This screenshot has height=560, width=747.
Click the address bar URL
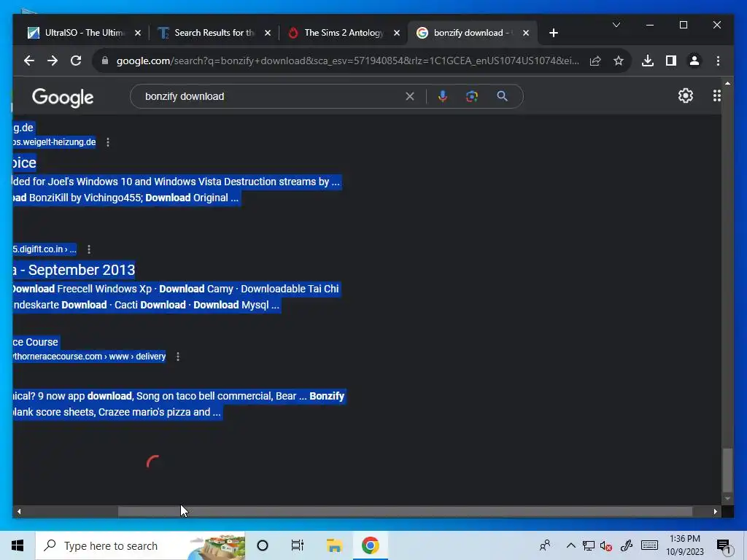point(348,61)
